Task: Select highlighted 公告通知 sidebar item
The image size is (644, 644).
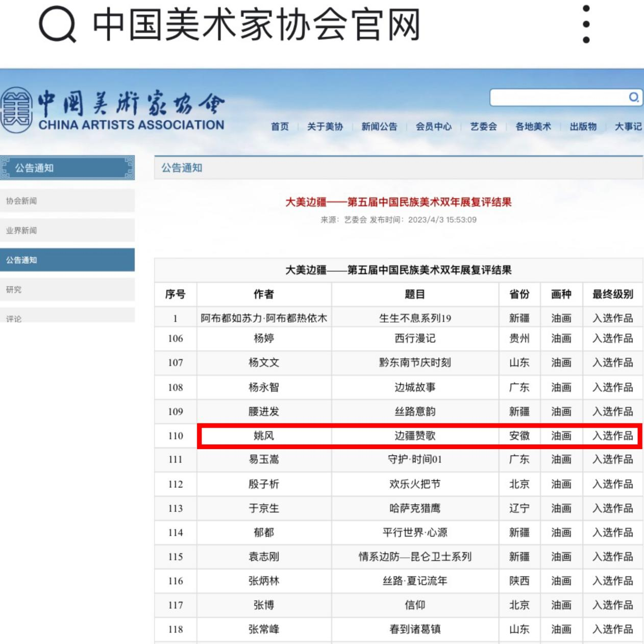Action: 67,260
